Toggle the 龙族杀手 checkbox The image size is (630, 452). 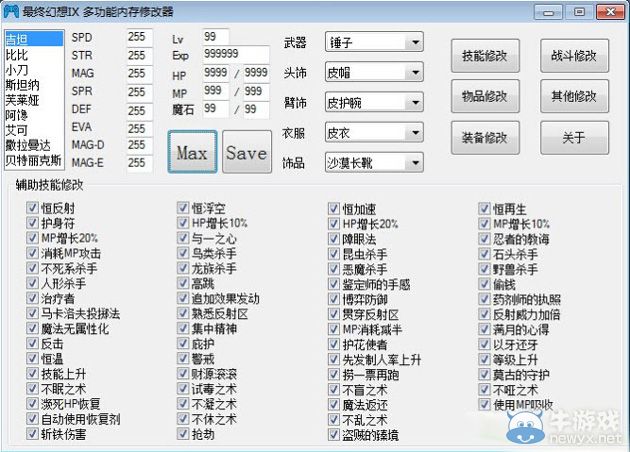[182, 268]
